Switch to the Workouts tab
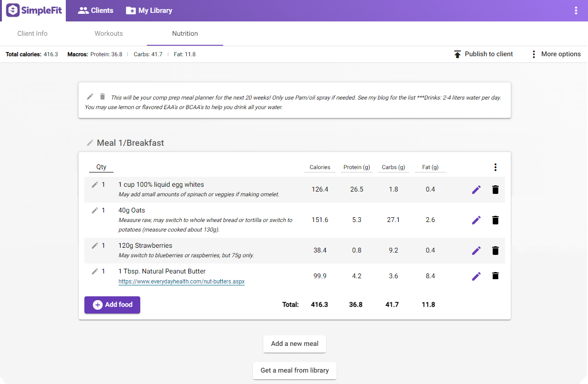 pos(108,33)
